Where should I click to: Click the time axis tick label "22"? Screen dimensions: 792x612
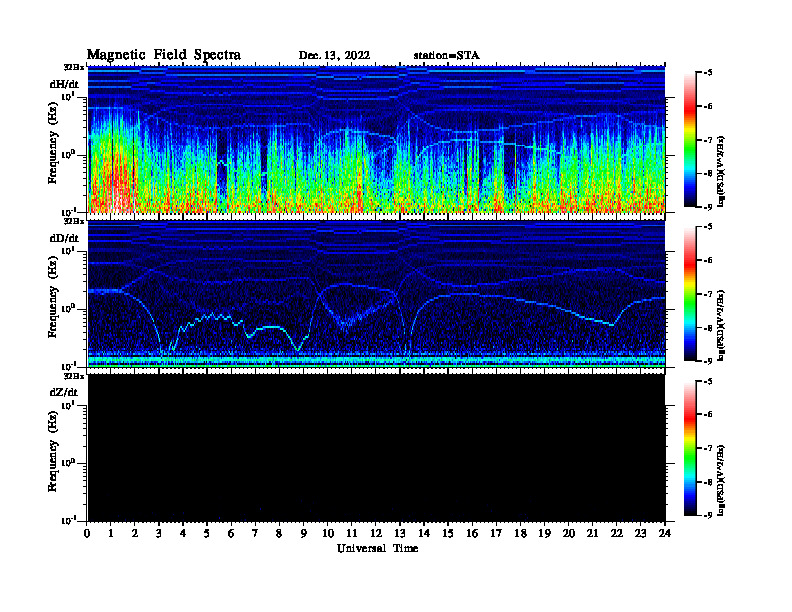point(616,534)
